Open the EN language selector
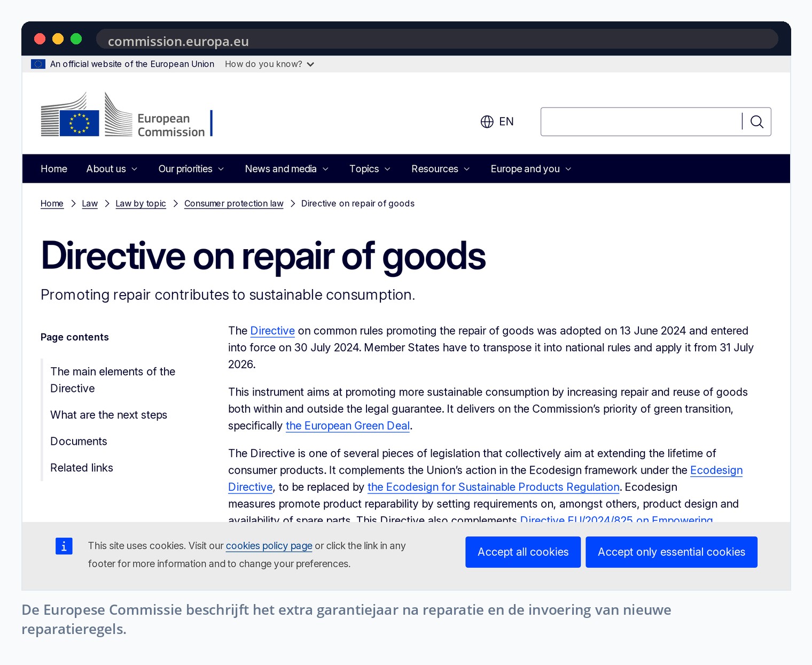This screenshot has height=665, width=812. 497,122
